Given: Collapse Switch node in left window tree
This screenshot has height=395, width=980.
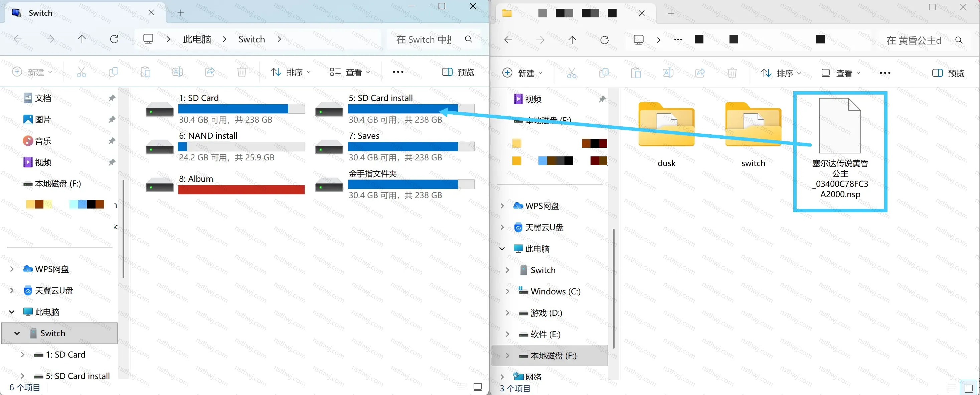Looking at the screenshot, I should [x=17, y=334].
